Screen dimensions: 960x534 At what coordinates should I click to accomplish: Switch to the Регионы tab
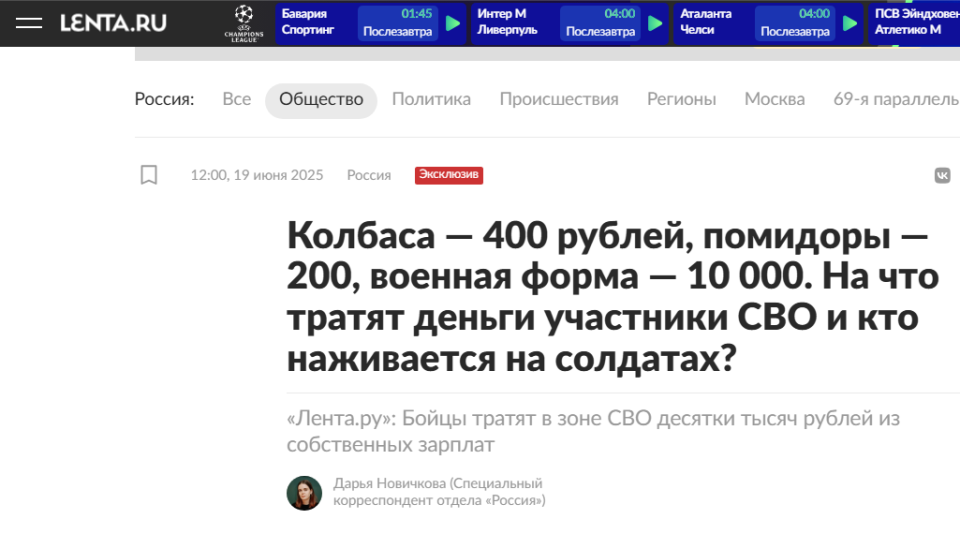click(681, 99)
